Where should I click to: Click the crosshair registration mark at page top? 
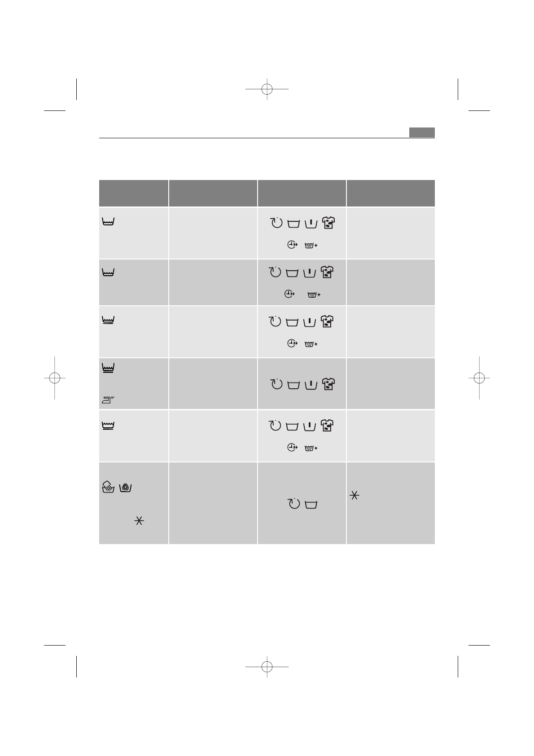[267, 89]
